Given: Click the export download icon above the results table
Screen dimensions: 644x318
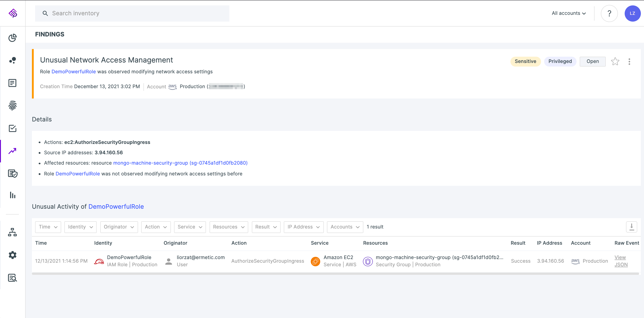Looking at the screenshot, I should (x=632, y=227).
